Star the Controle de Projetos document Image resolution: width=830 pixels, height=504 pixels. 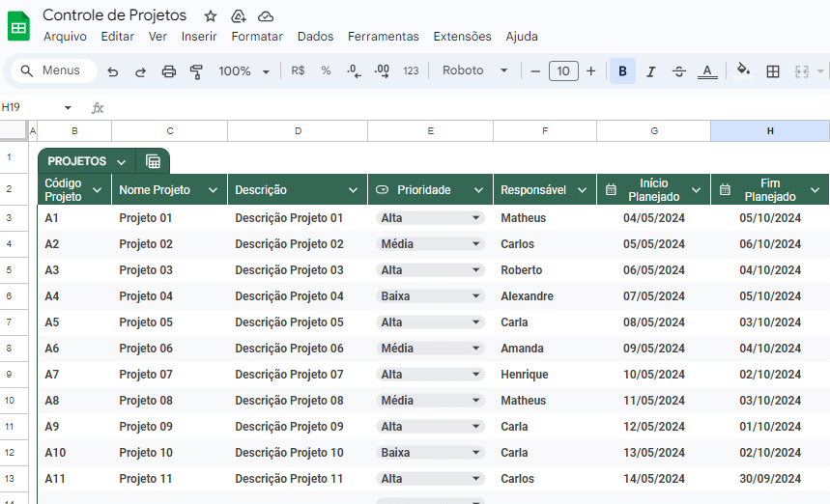211,16
